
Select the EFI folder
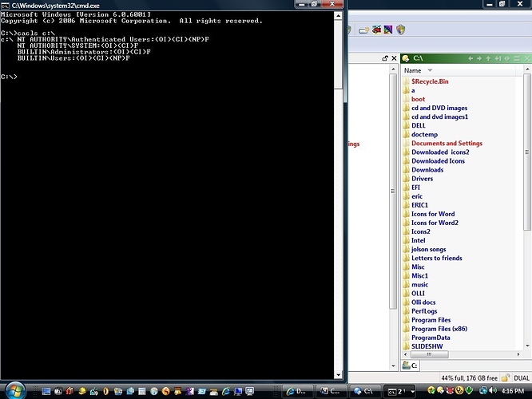pos(415,188)
